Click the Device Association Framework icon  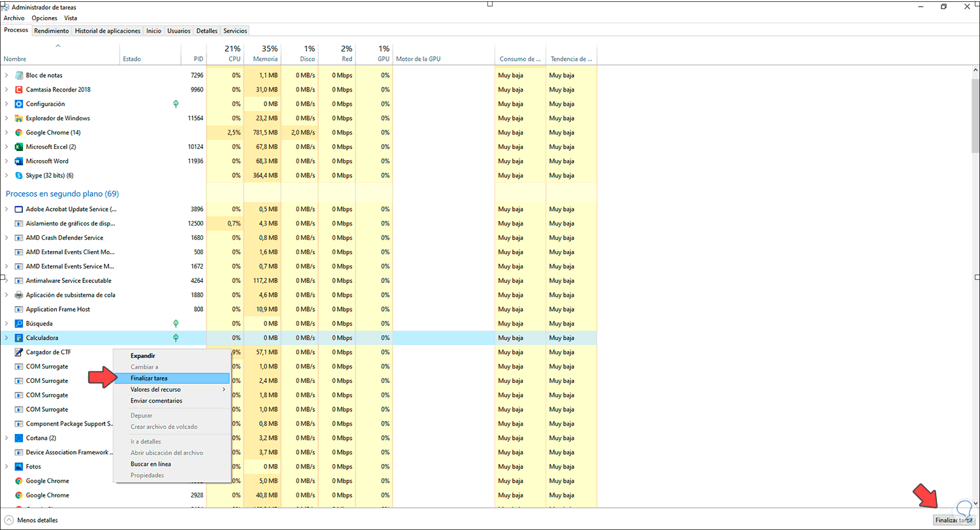click(19, 452)
